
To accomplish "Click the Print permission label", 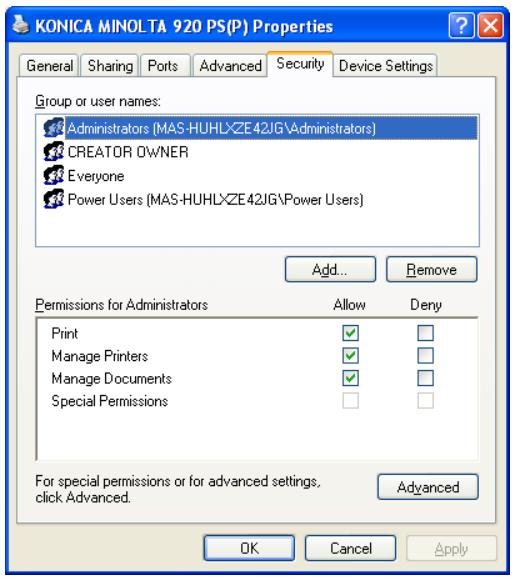I will [65, 333].
